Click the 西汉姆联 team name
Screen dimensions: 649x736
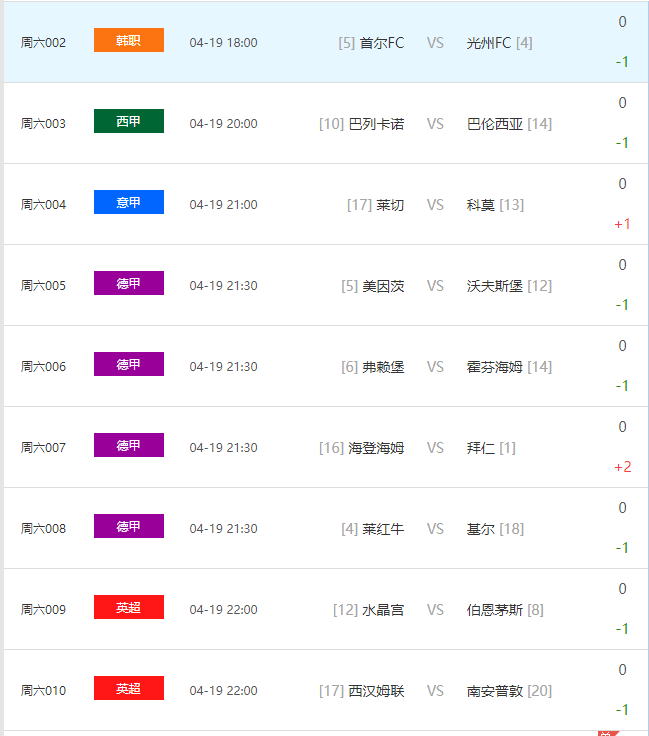pyautogui.click(x=376, y=691)
